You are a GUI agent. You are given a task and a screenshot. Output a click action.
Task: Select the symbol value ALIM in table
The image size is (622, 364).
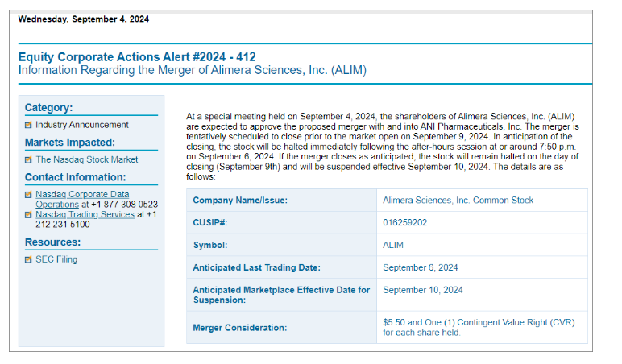pyautogui.click(x=393, y=245)
